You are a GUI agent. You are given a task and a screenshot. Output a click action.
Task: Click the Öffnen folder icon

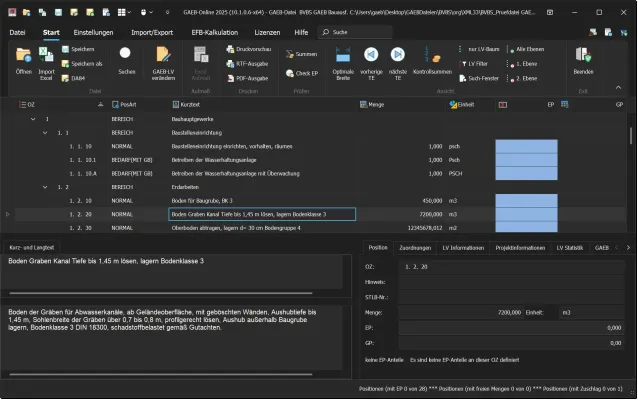(23, 56)
